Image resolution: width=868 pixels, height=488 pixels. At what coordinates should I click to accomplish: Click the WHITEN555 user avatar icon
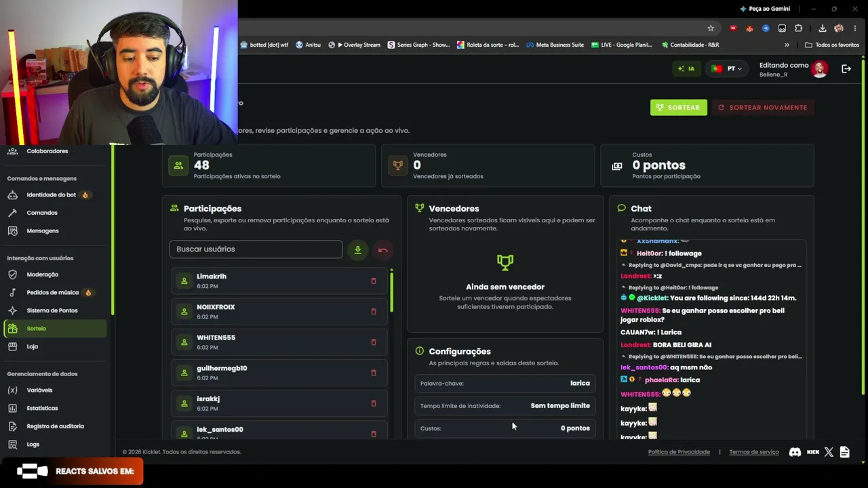pyautogui.click(x=184, y=342)
